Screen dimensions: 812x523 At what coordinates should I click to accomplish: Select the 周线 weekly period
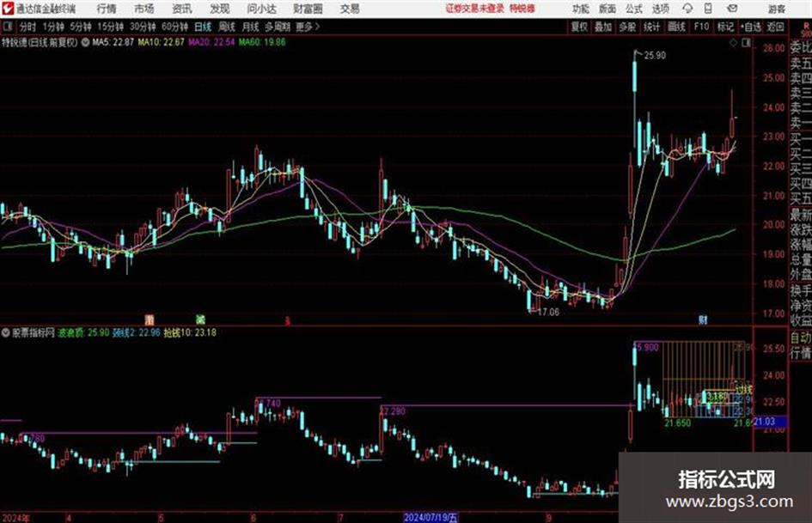pos(227,27)
